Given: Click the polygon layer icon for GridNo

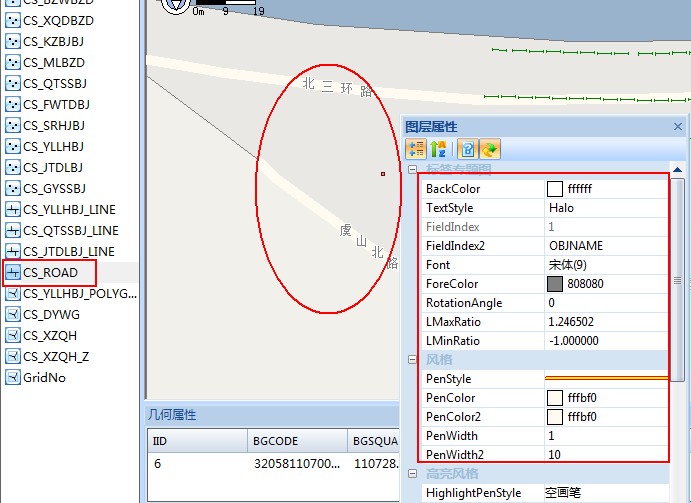Looking at the screenshot, I should [x=13, y=378].
